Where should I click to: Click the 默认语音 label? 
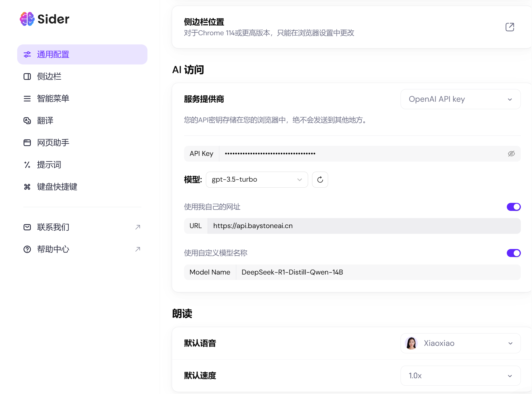click(x=200, y=343)
